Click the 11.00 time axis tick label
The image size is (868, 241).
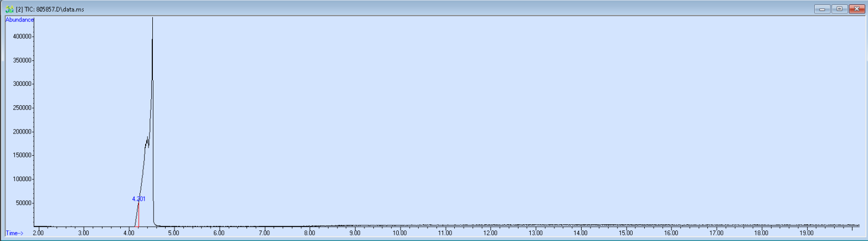pyautogui.click(x=445, y=233)
